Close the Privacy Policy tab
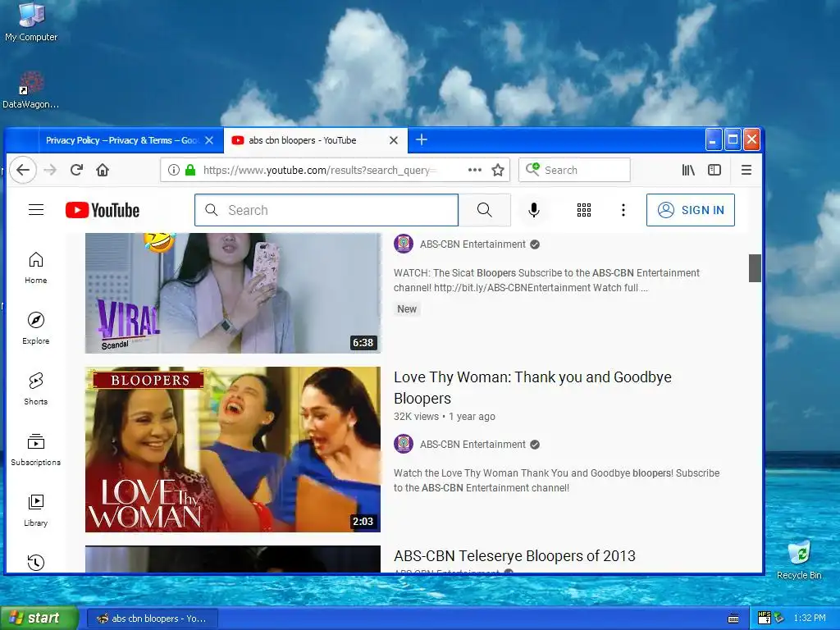The width and height of the screenshot is (840, 630). coord(209,140)
